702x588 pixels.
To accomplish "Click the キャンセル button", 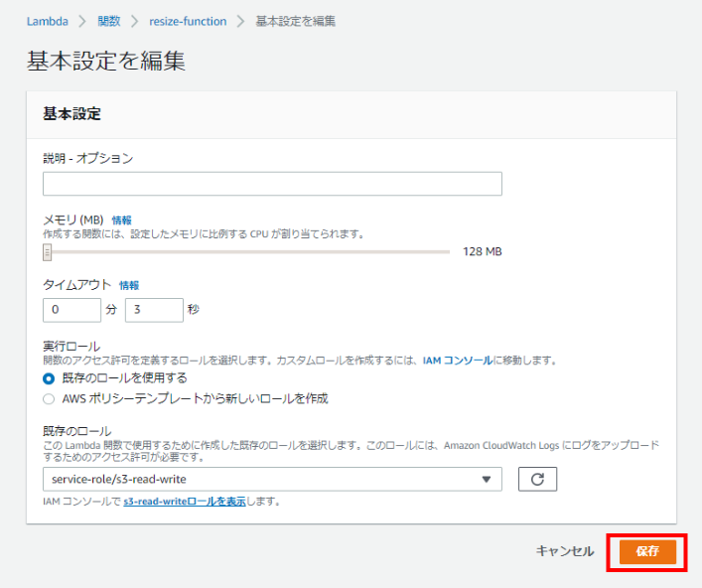I will (x=565, y=551).
